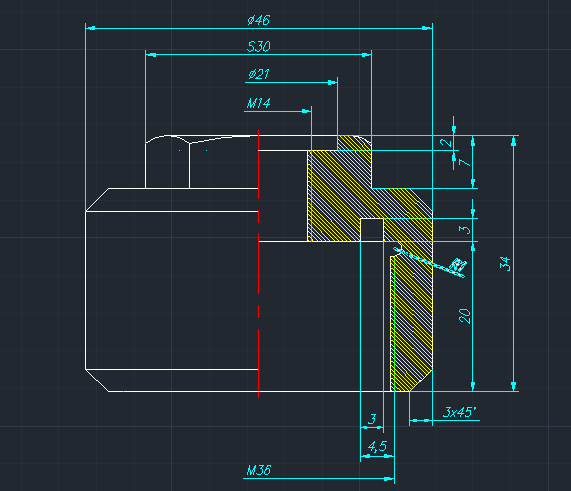
Task: Pick the empty groove rectangle inside hatch
Action: [x=372, y=230]
